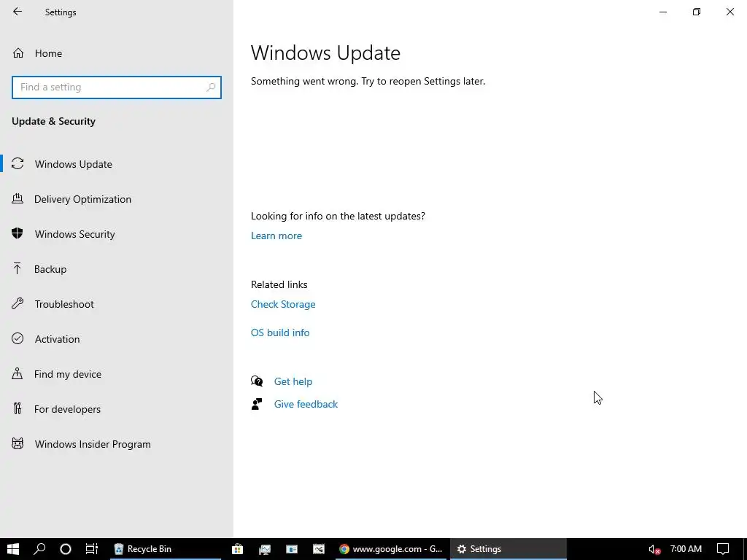The width and height of the screenshot is (747, 560).
Task: Open taskbar search magnifier
Action: (39, 549)
